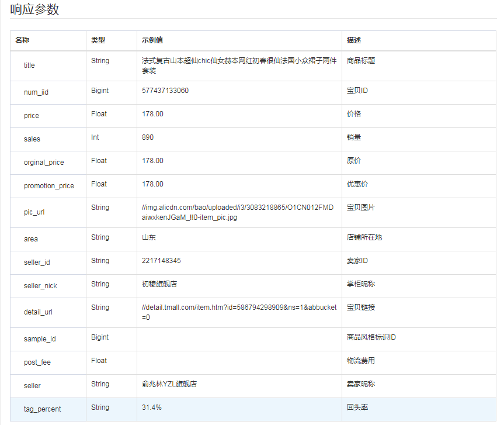Screen dimensions: 504x425
Task: Click the 宝贝图片 description
Action: (361, 208)
